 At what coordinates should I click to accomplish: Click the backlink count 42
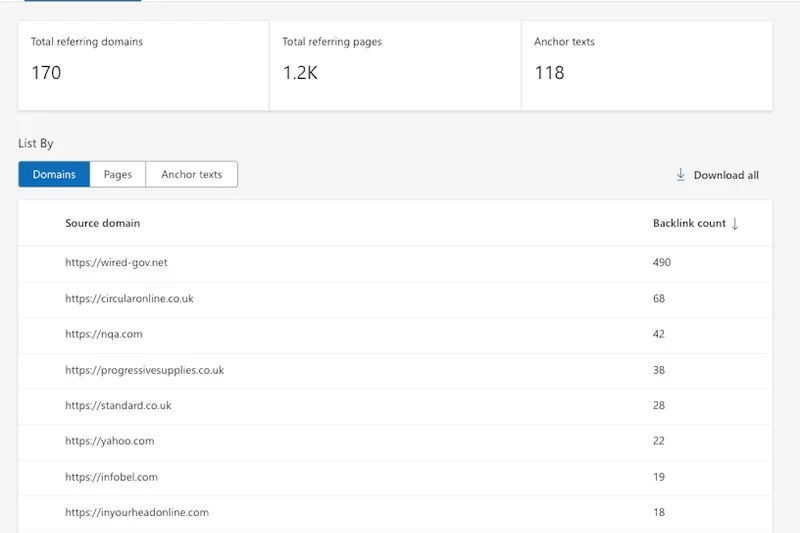tap(659, 334)
